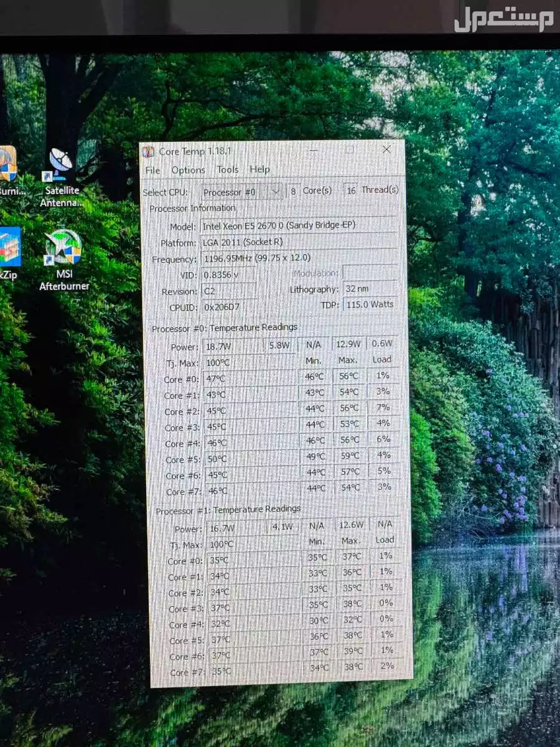The height and width of the screenshot is (747, 560).
Task: Open the File menu in Core Temp
Action: [x=152, y=170]
